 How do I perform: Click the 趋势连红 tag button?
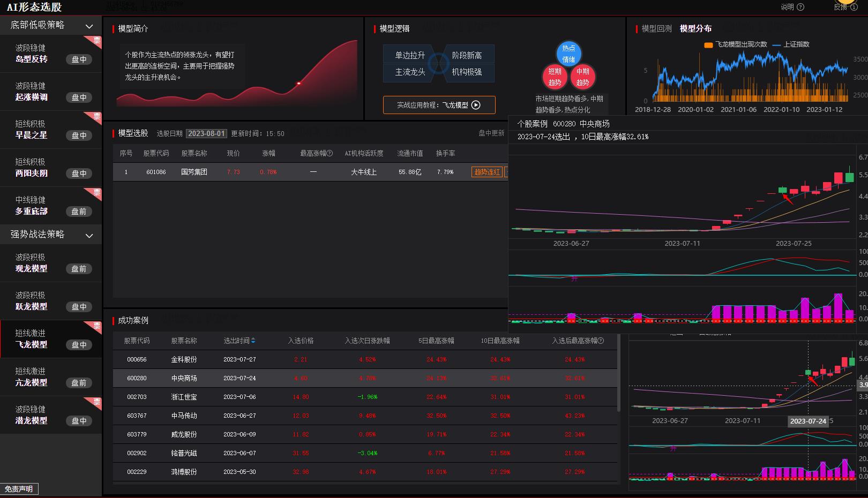487,172
